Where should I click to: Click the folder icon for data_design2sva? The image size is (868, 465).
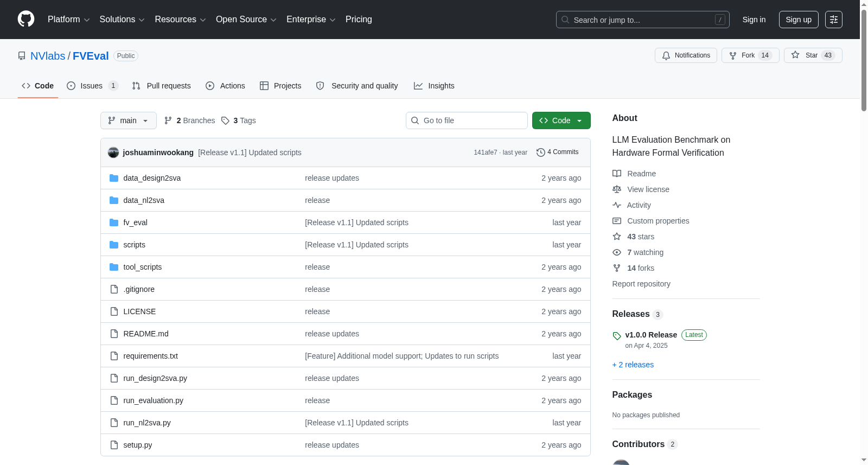[x=114, y=178]
